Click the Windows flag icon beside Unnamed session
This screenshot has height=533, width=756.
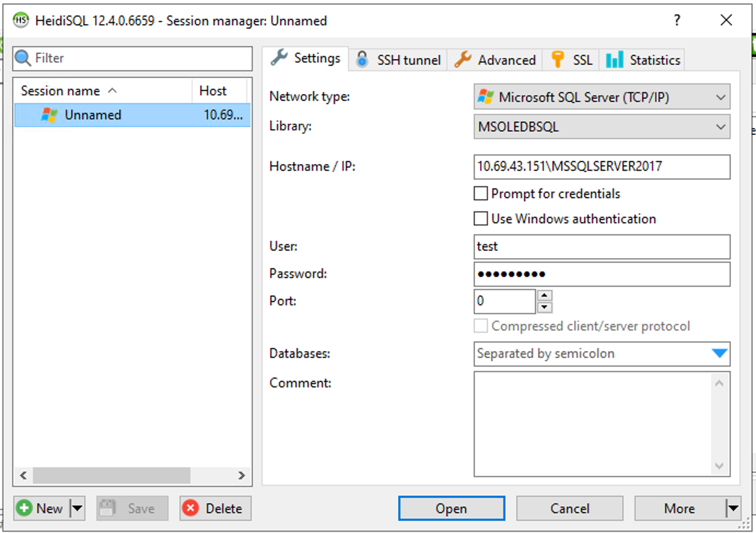click(49, 115)
